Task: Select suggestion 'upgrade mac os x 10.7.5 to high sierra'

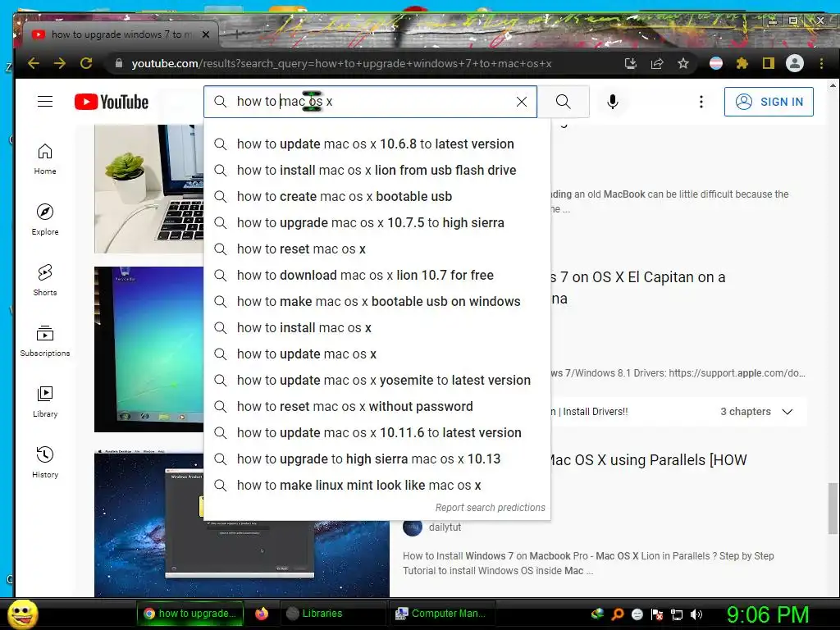Action: (x=377, y=222)
